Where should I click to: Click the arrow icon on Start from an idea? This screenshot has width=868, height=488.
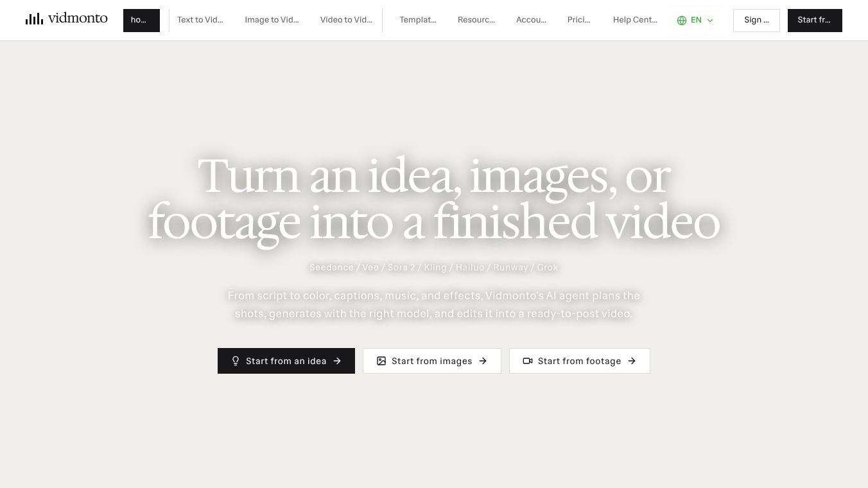(x=337, y=361)
